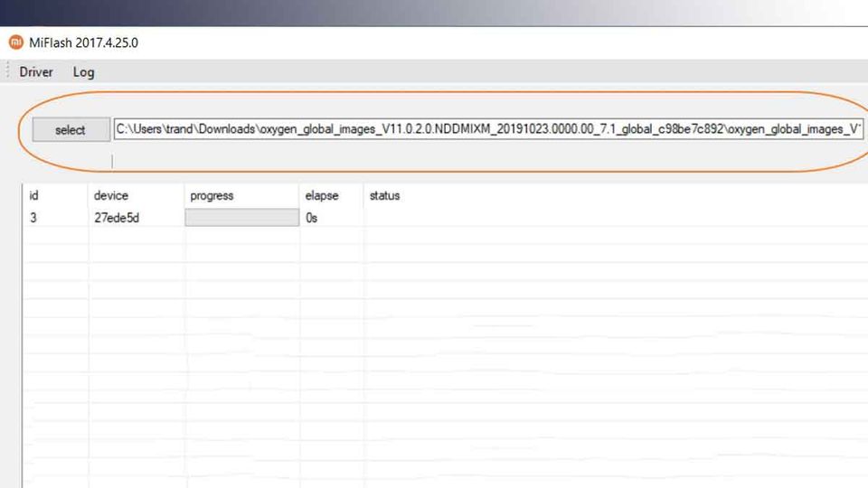The width and height of the screenshot is (868, 488).
Task: Click the MiFlash logo icon in title bar
Action: (x=15, y=42)
